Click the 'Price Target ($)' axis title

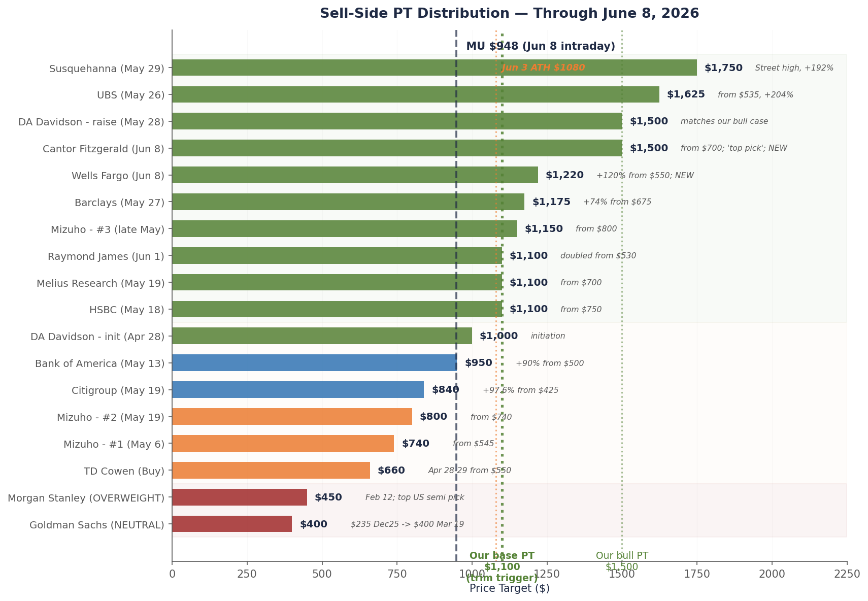(x=510, y=588)
